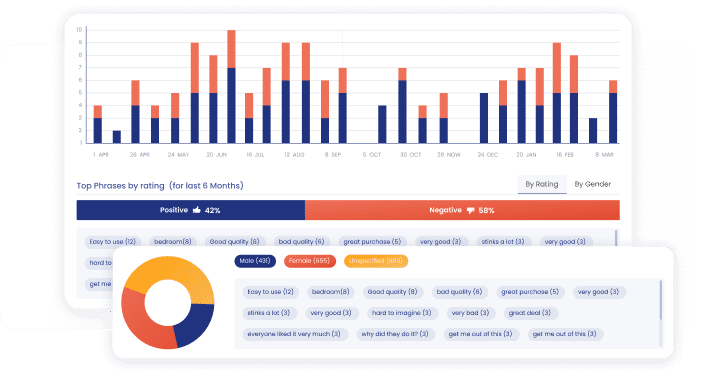
Task: Click the gender phrases panel scrollbar
Action: [661, 300]
